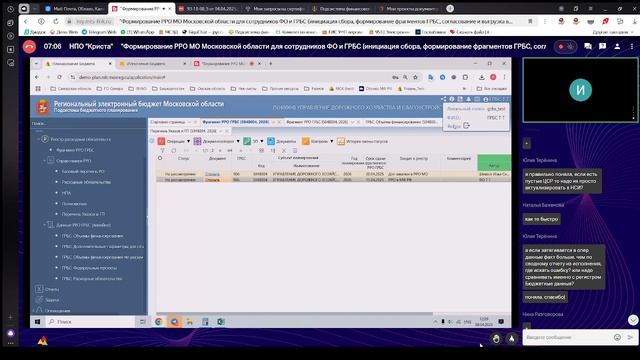Collapse the Справочники РРО tree node
Screen dimensions: 640x360
point(44,161)
